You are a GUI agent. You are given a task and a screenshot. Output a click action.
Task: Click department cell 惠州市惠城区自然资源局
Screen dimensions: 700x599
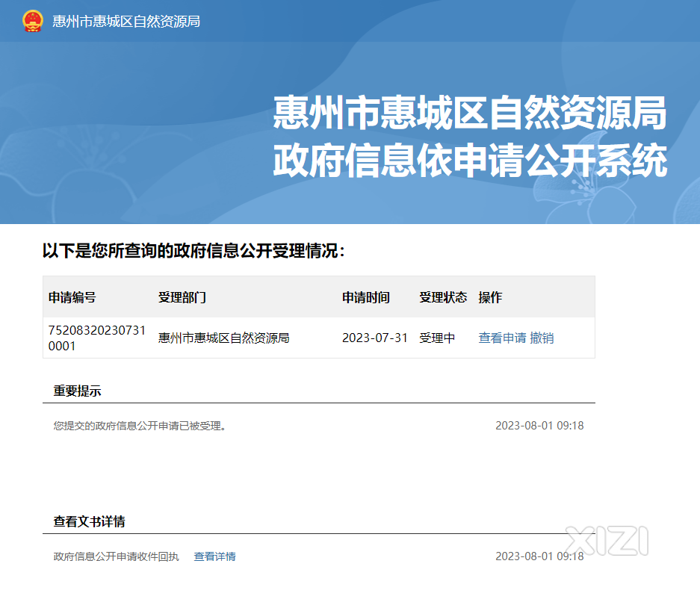[x=223, y=338]
